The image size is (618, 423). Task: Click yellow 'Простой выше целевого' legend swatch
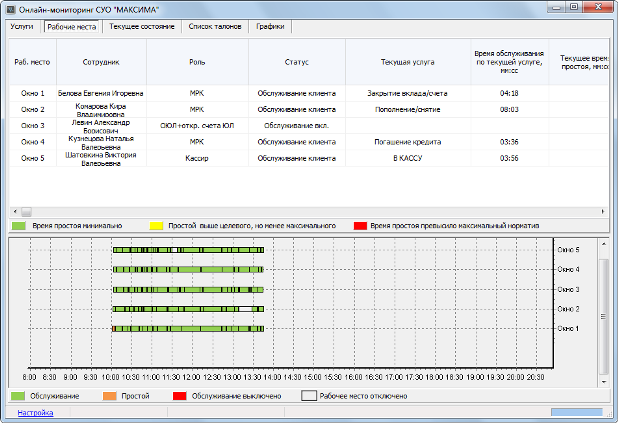click(x=157, y=227)
